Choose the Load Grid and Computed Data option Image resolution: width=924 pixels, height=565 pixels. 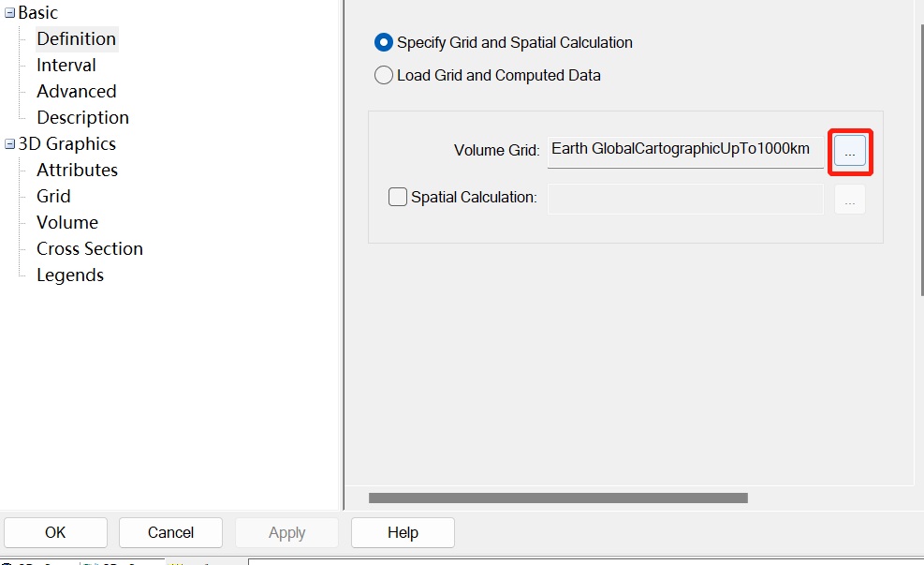click(x=383, y=75)
